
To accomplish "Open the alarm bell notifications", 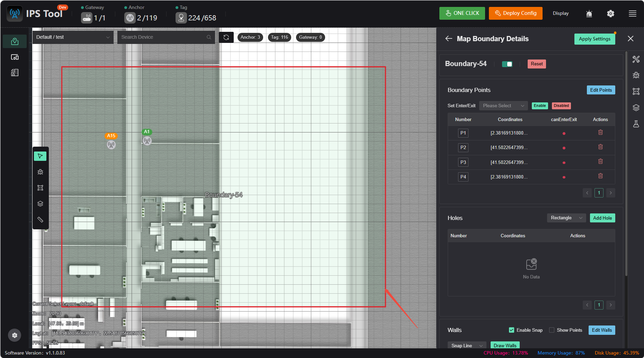I will (x=589, y=13).
